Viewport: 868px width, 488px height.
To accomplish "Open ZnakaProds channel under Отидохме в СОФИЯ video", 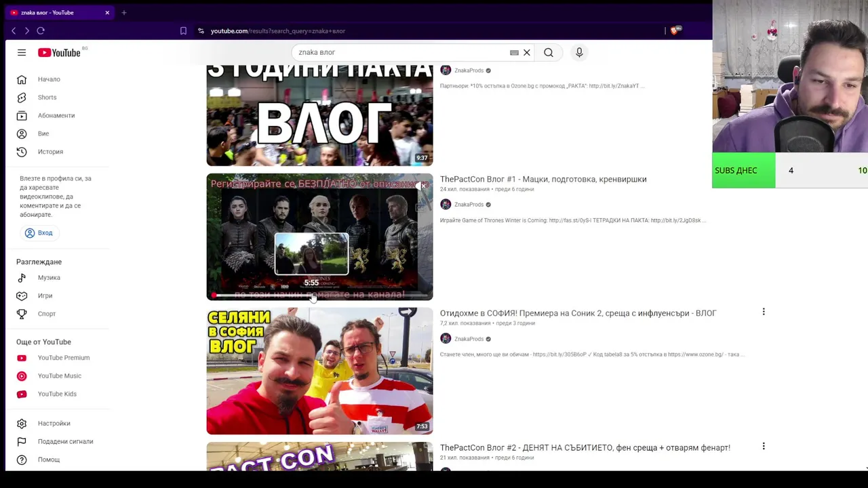I will tap(469, 339).
